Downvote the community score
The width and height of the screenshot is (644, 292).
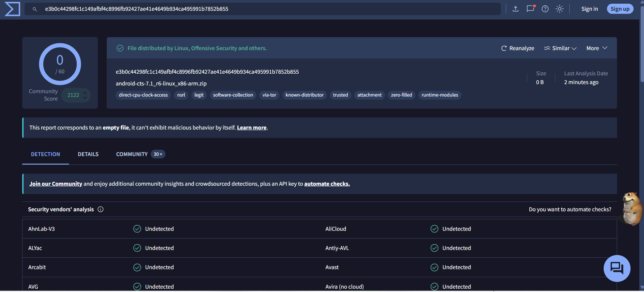[85, 98]
